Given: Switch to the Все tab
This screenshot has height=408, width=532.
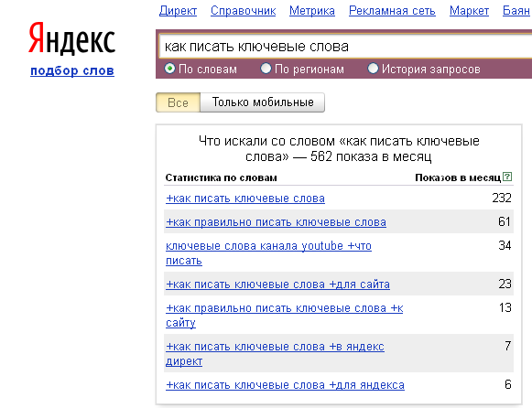Looking at the screenshot, I should pyautogui.click(x=179, y=102).
